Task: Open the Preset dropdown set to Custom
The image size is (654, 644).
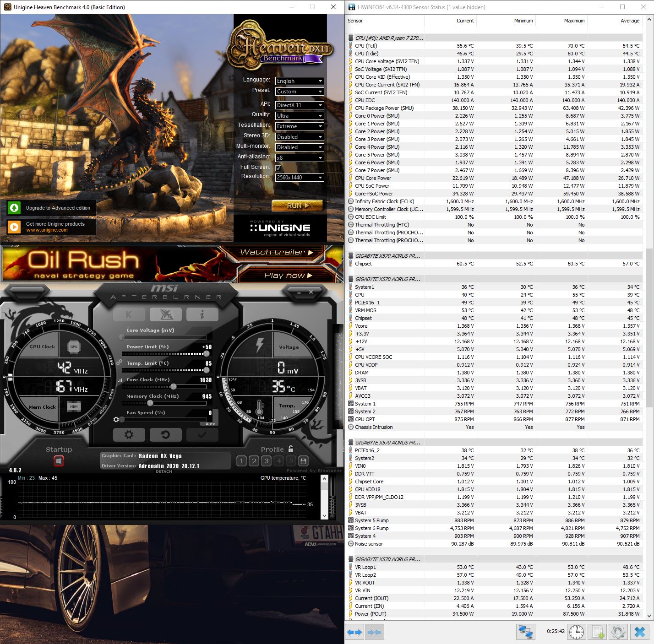Action: pos(300,92)
